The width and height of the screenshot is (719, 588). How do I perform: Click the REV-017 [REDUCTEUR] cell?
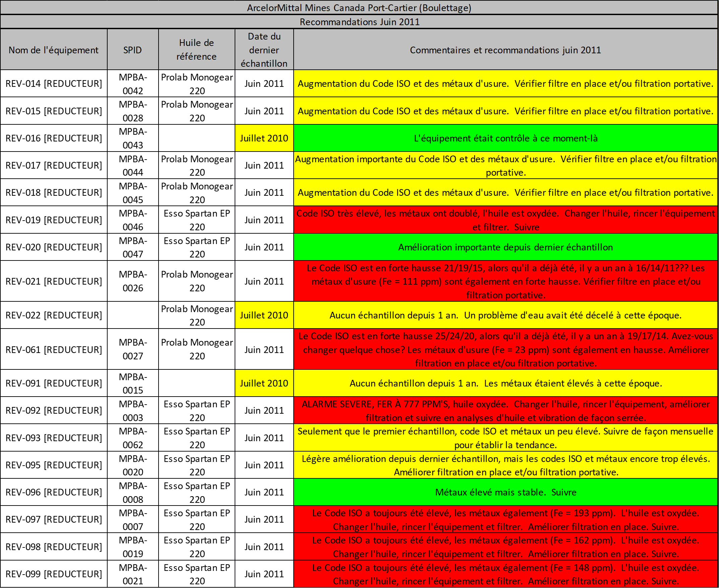(x=54, y=165)
